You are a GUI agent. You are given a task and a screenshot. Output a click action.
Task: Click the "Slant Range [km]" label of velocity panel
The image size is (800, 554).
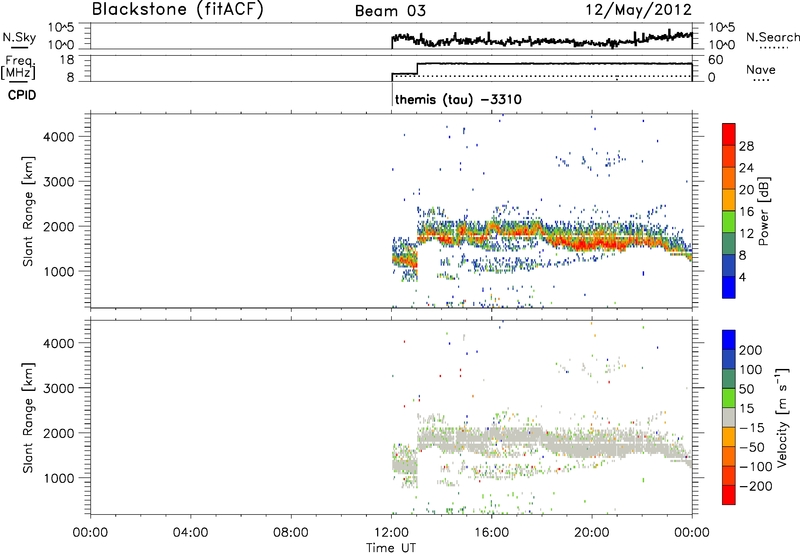tap(28, 418)
